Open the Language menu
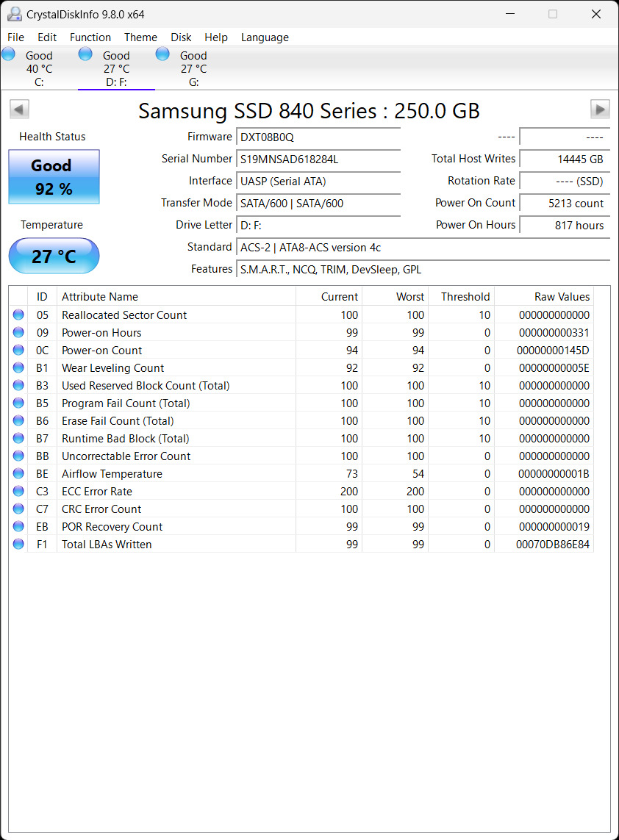 tap(265, 37)
